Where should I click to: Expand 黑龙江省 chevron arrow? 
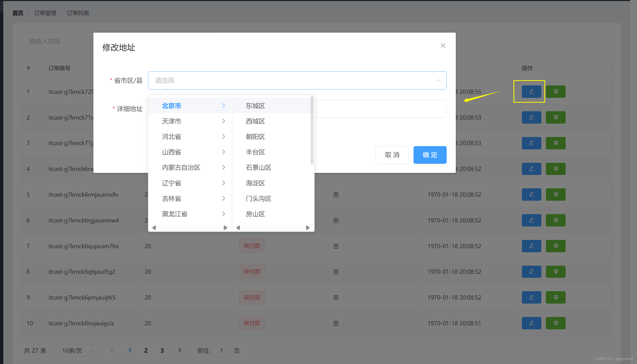tap(223, 214)
